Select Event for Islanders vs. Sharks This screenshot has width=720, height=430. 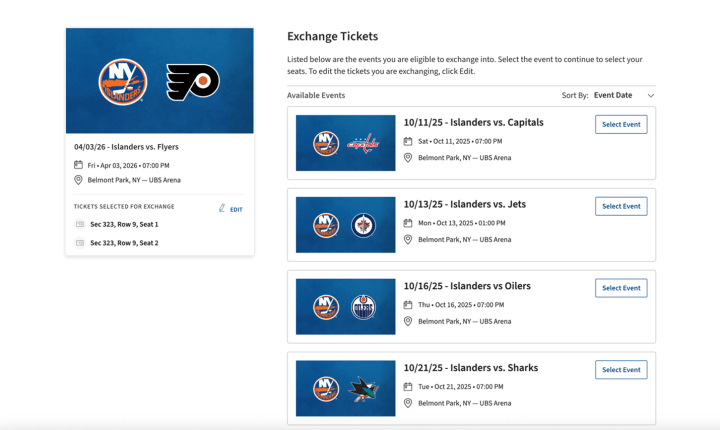[621, 370]
